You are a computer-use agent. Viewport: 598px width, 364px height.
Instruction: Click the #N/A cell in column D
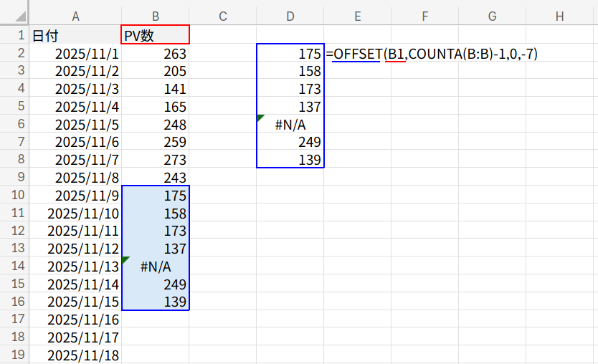(290, 125)
